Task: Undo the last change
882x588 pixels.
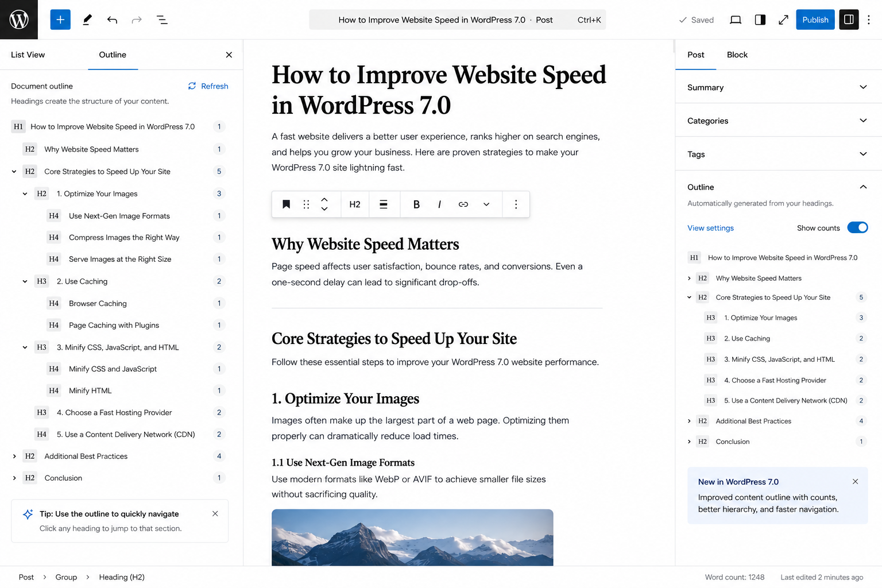Action: pyautogui.click(x=112, y=20)
